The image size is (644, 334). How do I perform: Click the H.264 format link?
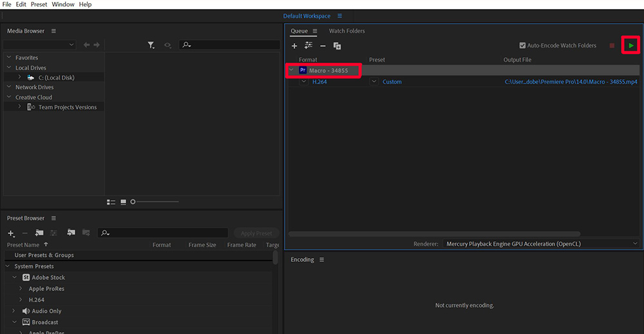319,82
